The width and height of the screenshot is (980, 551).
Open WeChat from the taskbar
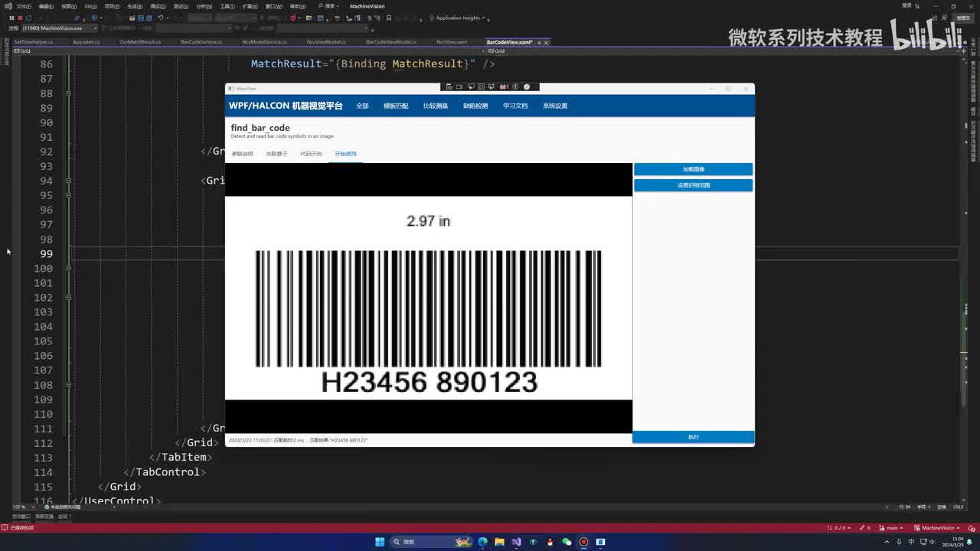[567, 542]
